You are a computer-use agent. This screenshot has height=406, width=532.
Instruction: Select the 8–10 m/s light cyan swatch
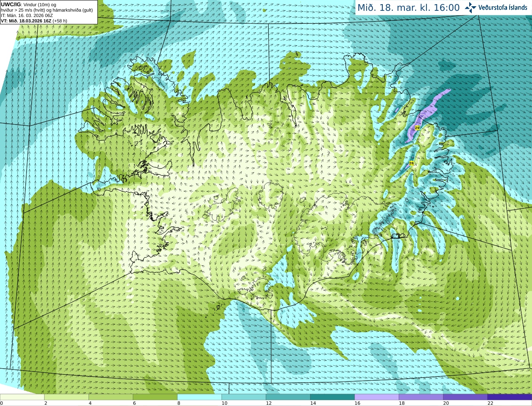click(199, 397)
